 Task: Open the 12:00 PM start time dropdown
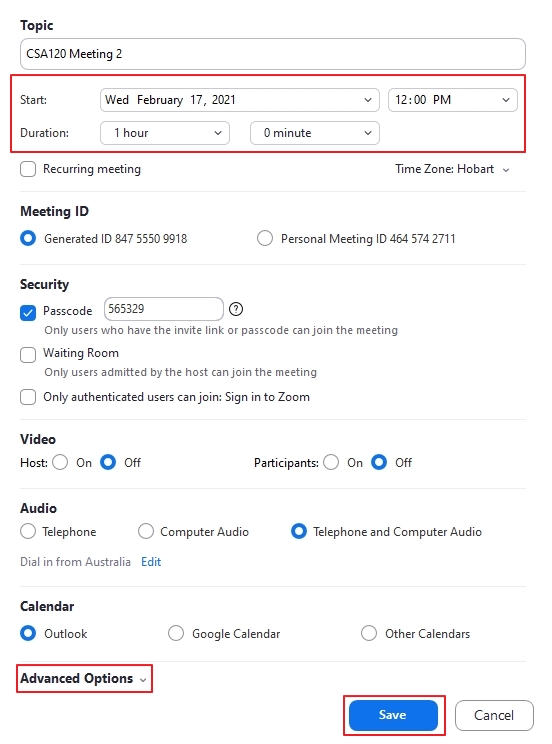[x=453, y=100]
